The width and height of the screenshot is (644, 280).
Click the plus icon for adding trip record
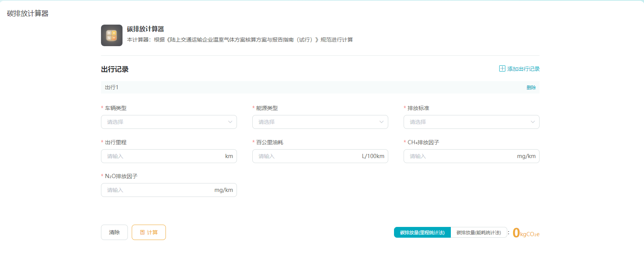click(x=502, y=68)
